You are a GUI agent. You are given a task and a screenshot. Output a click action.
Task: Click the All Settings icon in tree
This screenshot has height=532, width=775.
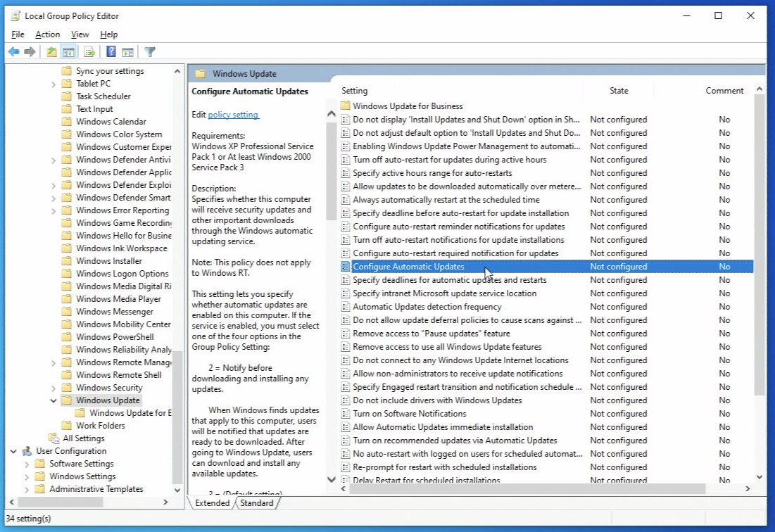pos(53,438)
